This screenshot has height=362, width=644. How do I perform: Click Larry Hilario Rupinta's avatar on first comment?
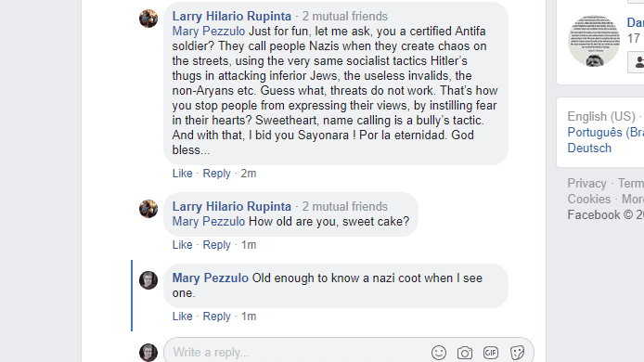point(148,19)
